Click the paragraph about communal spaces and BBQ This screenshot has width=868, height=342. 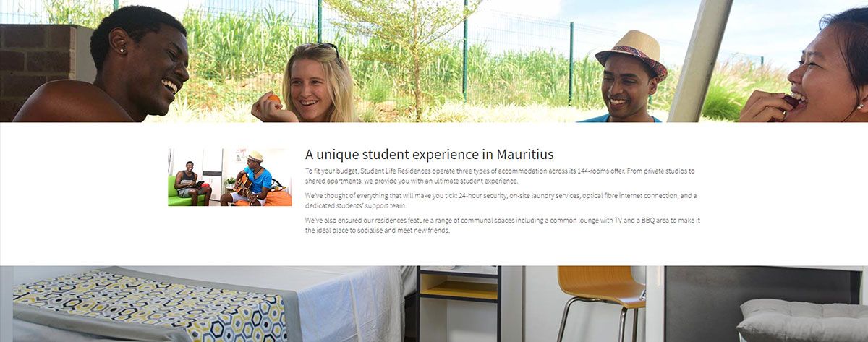[x=503, y=225]
